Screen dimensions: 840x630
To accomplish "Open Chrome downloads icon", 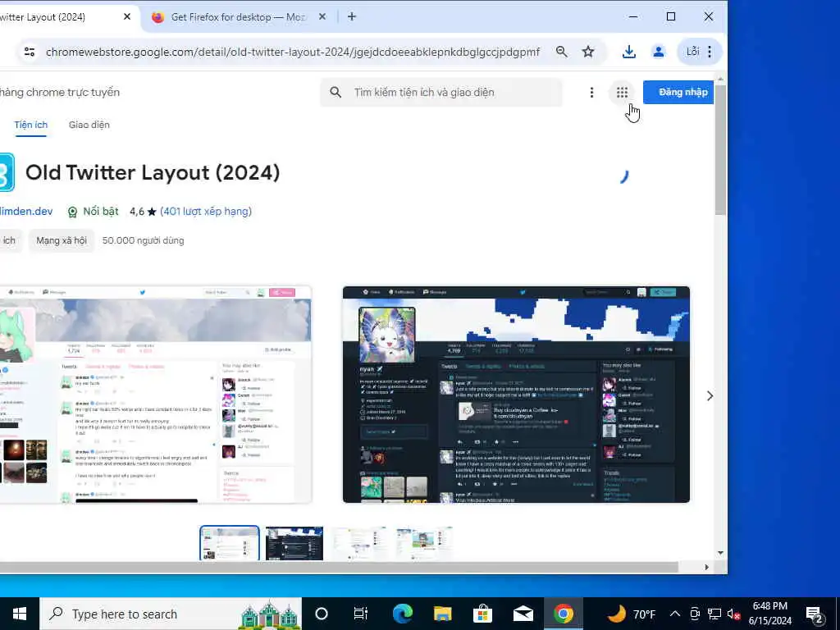I will (x=629, y=52).
